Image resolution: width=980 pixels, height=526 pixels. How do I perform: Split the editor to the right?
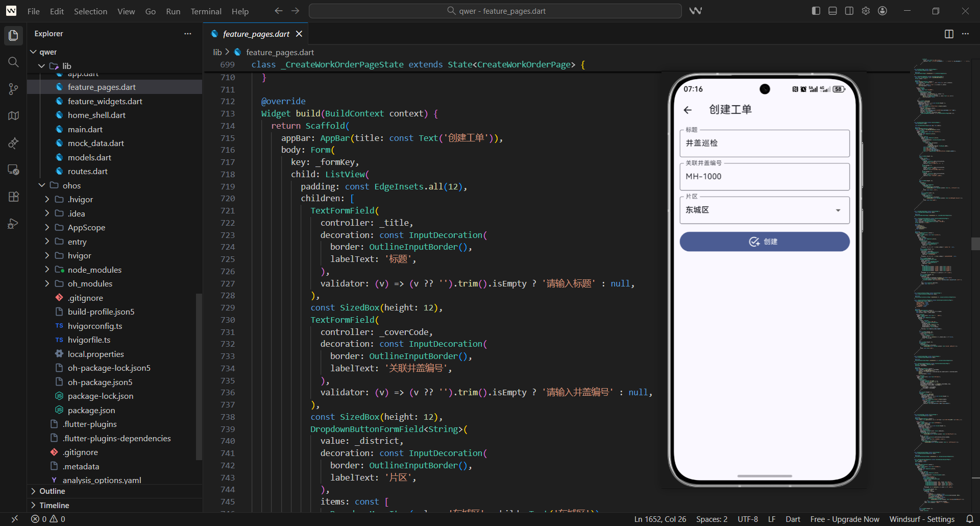point(949,34)
